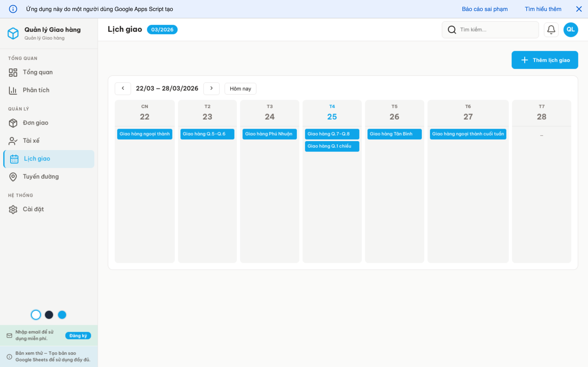Open the Tài xế drivers icon
Viewport: 588px width, 367px height.
pos(13,141)
